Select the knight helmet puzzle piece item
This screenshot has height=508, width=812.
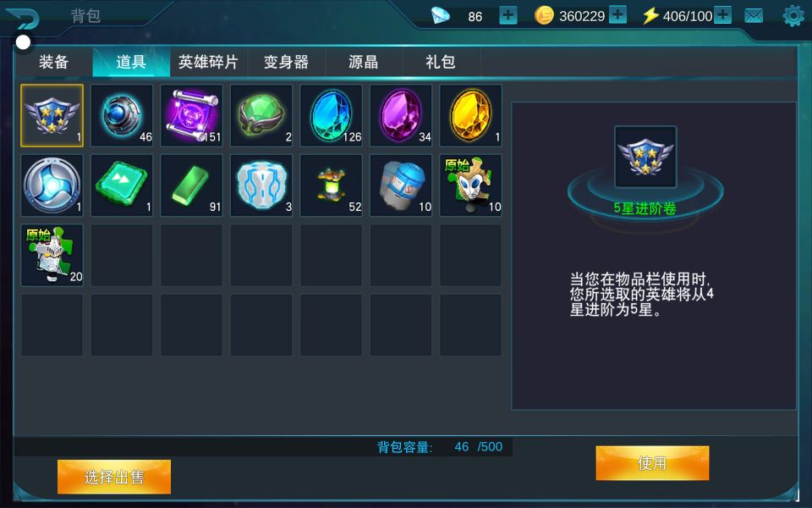pos(52,255)
